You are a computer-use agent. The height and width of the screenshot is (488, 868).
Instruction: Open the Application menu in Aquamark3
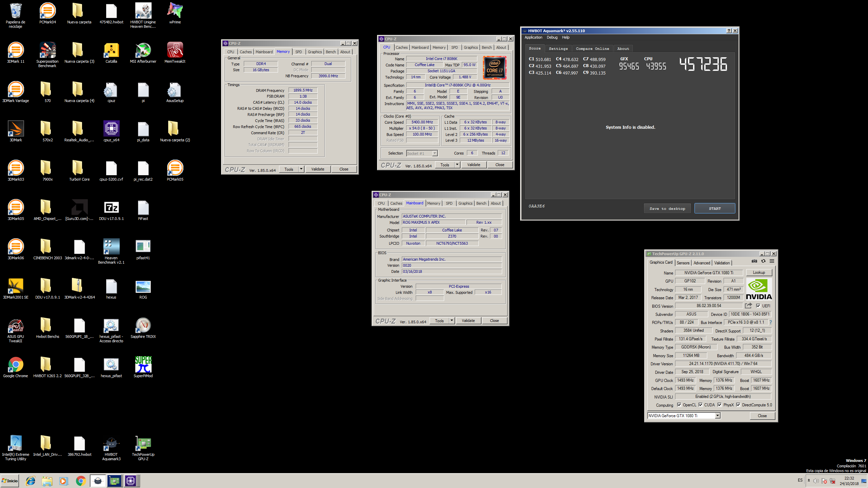click(533, 37)
